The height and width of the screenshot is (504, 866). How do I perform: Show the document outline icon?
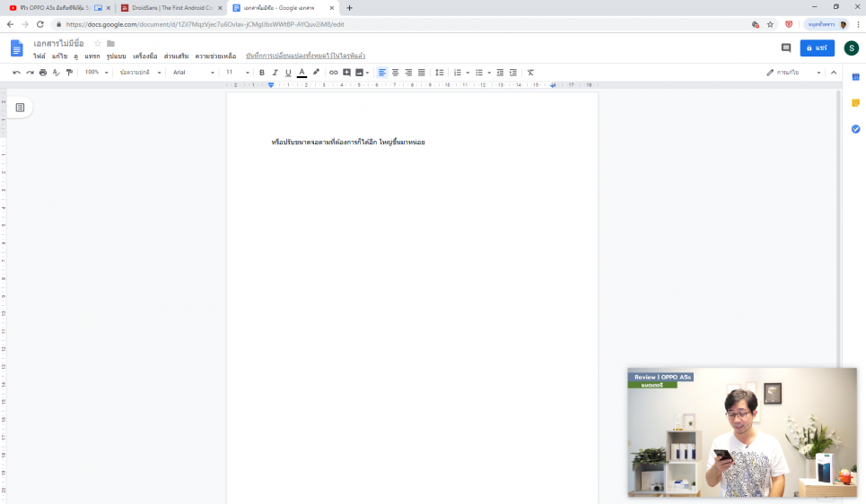coord(20,108)
